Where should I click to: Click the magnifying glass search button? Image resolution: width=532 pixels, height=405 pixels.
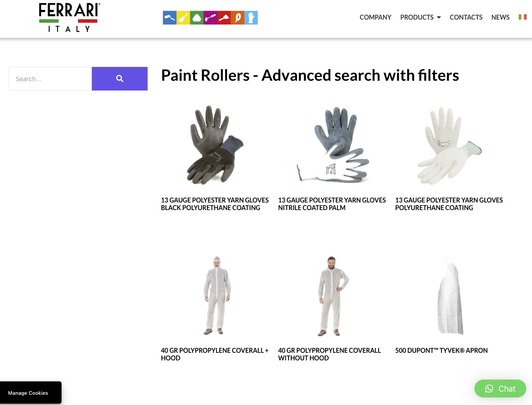pyautogui.click(x=120, y=79)
